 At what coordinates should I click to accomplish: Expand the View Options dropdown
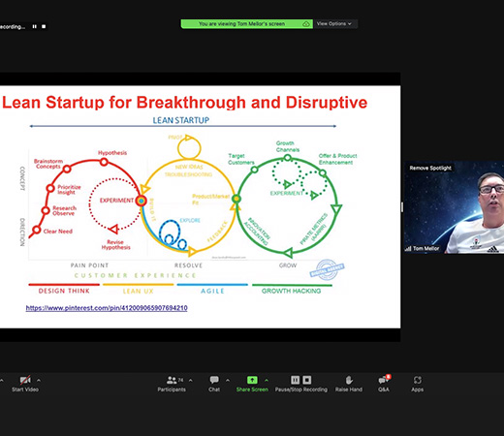coord(335,24)
